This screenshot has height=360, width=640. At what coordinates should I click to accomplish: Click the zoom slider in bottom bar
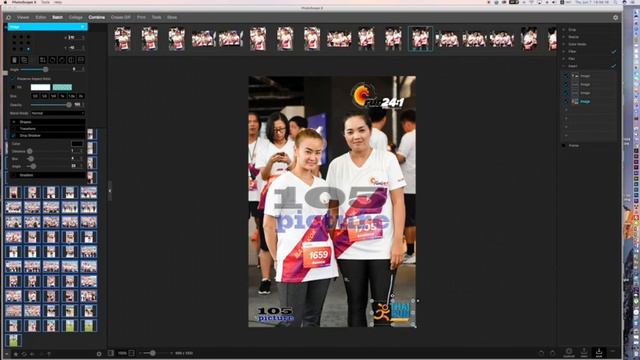click(153, 353)
